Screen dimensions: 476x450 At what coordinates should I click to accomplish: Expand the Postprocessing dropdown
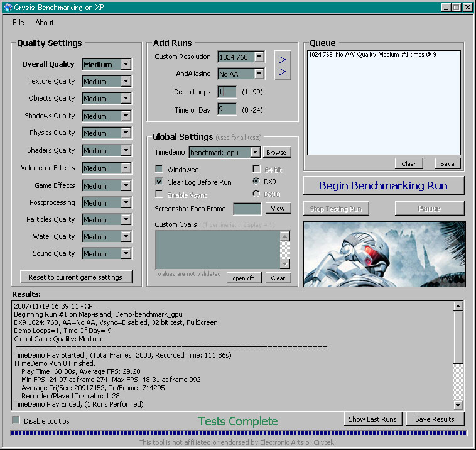click(x=126, y=202)
